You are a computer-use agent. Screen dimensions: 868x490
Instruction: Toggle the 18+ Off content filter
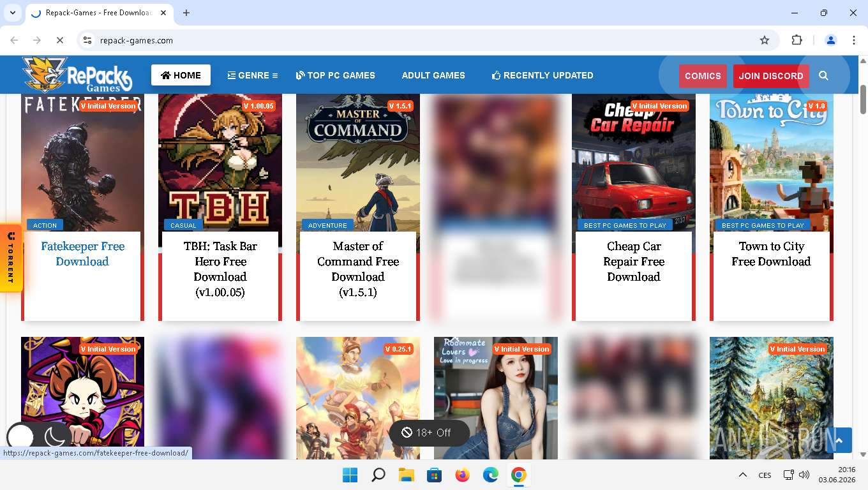[429, 433]
